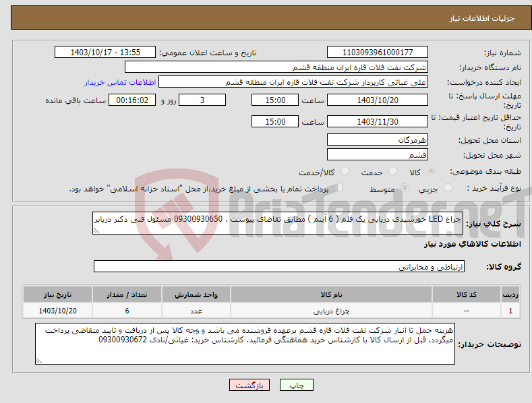Click the quantity cell showing 6

click(x=127, y=311)
